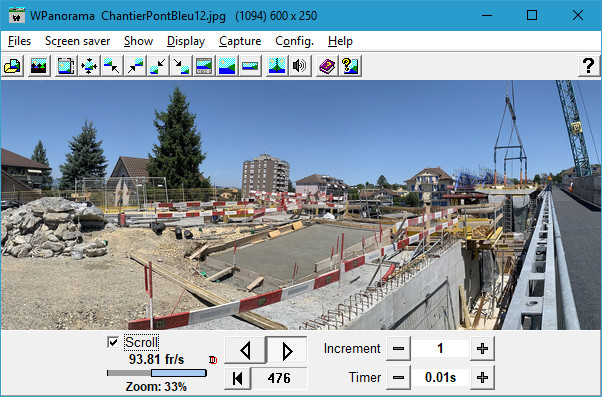Click the center image arrows icon
The image size is (602, 397).
pos(89,66)
